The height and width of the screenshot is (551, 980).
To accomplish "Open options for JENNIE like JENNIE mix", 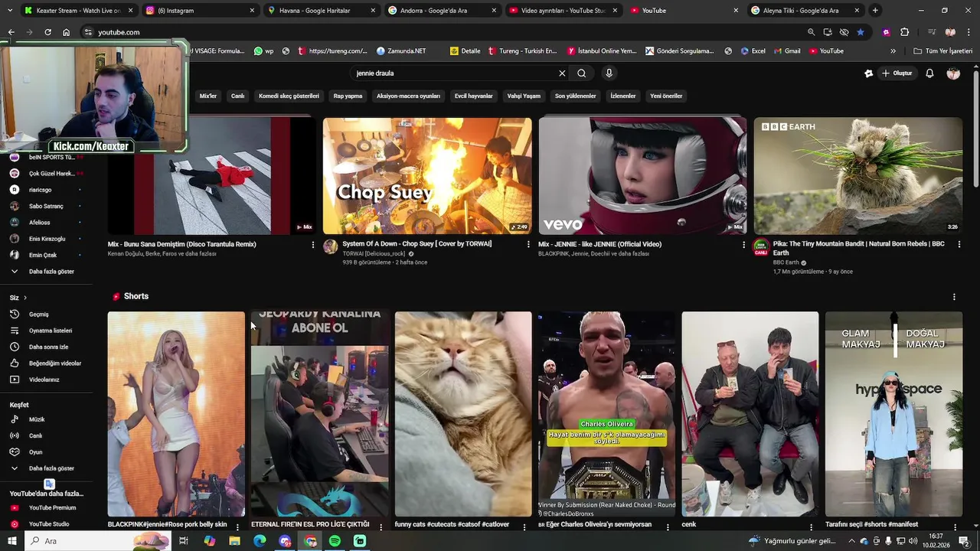I will click(x=743, y=245).
